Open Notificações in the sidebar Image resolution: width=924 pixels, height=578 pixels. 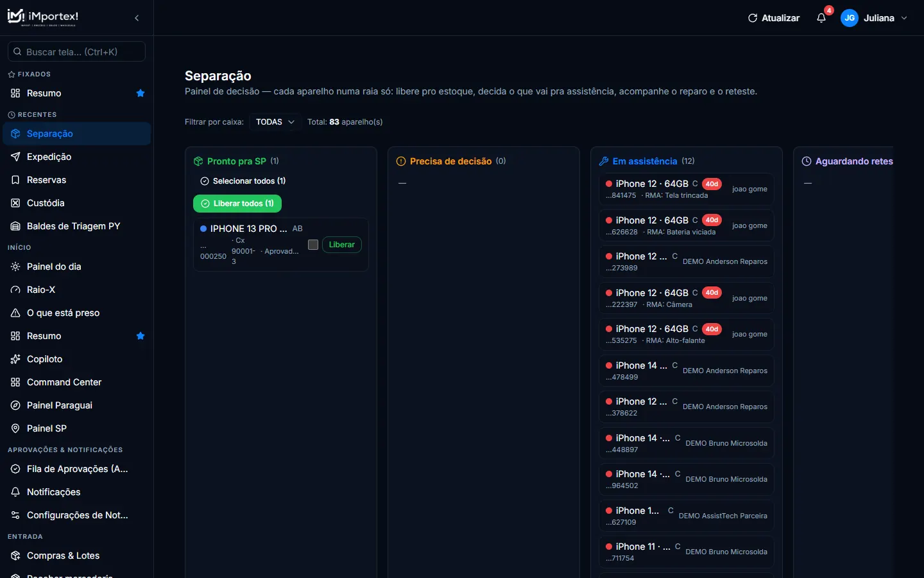(x=77, y=492)
